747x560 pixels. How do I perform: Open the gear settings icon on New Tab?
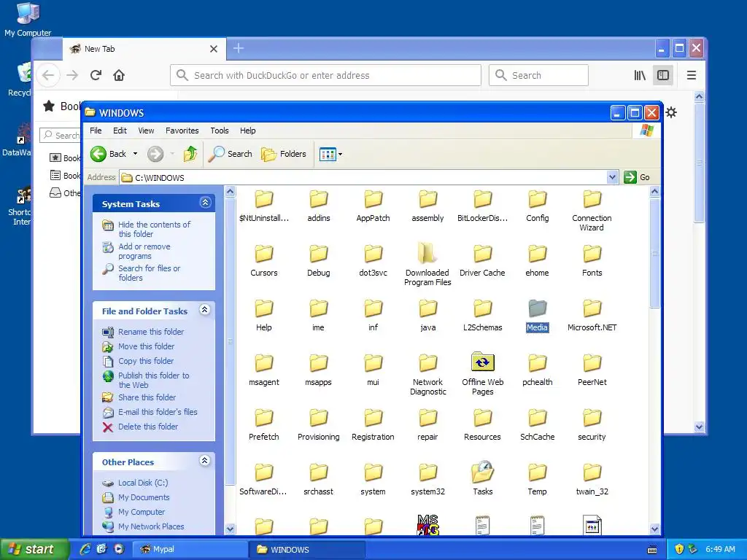[671, 112]
